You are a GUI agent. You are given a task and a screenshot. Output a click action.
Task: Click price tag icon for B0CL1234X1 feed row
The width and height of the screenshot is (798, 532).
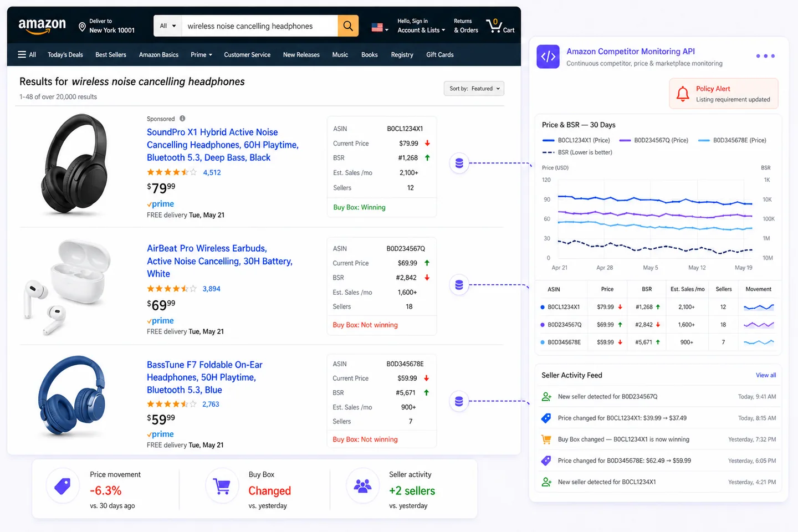pos(546,418)
